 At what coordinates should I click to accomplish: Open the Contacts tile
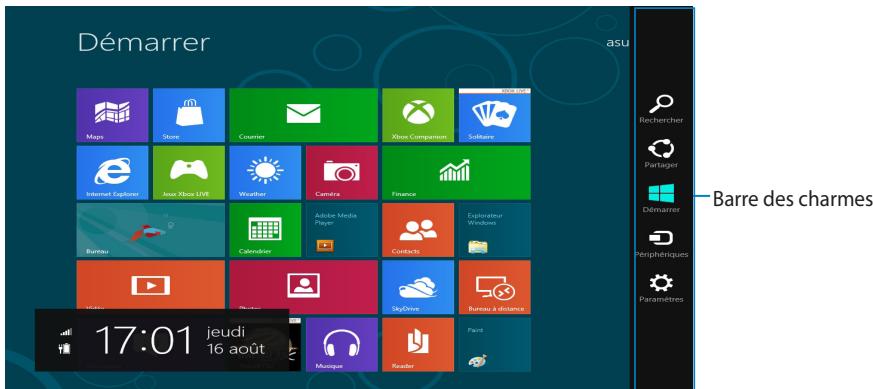pos(418,230)
